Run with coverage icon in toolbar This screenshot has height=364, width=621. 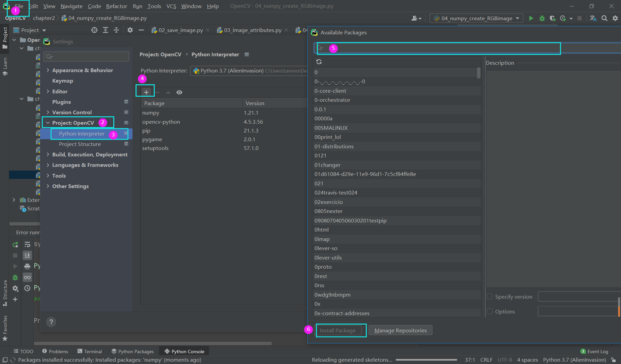pyautogui.click(x=552, y=18)
